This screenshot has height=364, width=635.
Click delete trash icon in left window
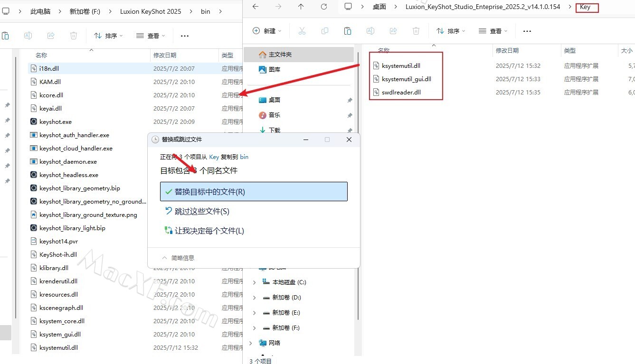pyautogui.click(x=74, y=36)
